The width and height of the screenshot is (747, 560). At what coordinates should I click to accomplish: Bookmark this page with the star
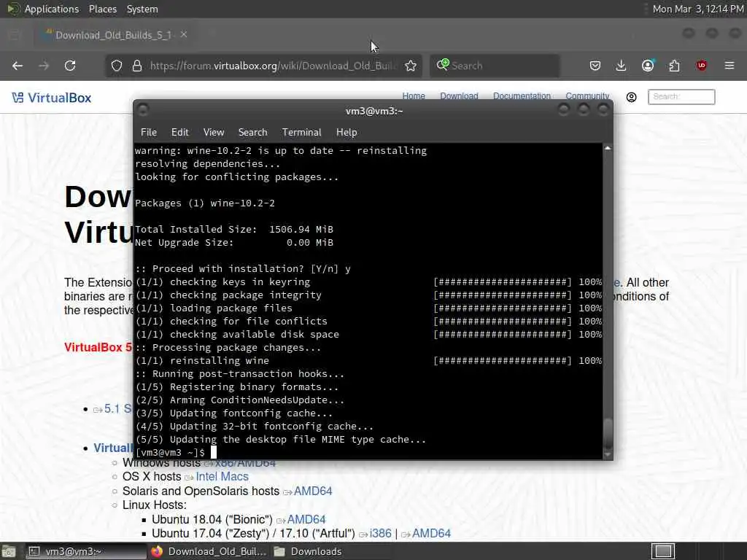click(411, 66)
